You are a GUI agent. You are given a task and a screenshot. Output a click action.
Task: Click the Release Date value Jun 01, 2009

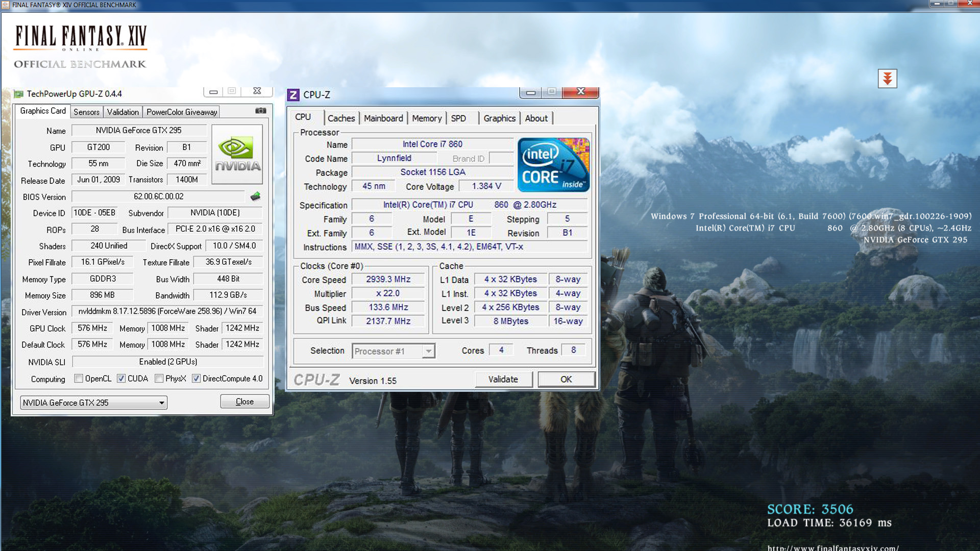(x=99, y=180)
